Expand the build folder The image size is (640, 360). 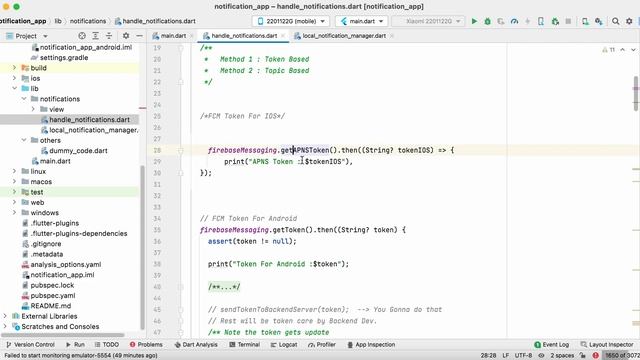pyautogui.click(x=14, y=68)
